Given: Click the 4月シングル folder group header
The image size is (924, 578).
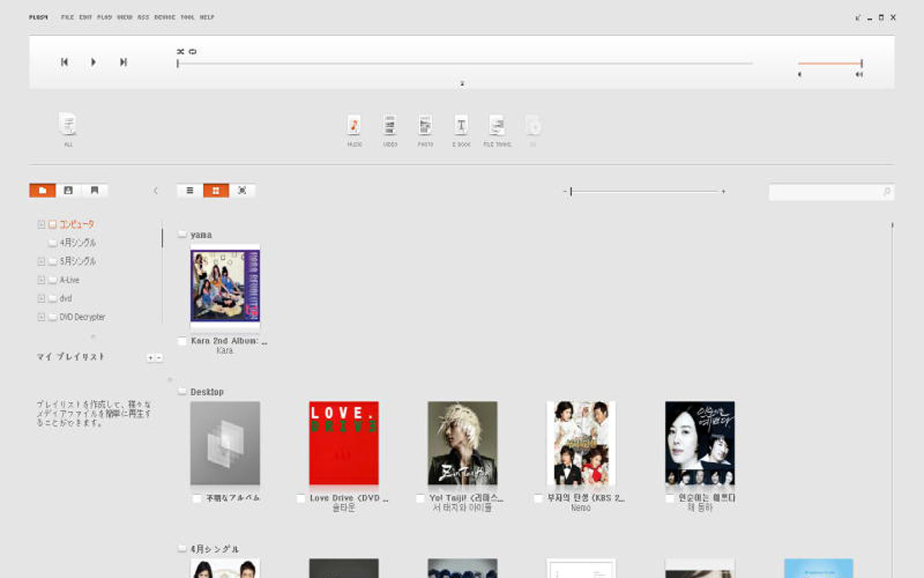Looking at the screenshot, I should [209, 549].
